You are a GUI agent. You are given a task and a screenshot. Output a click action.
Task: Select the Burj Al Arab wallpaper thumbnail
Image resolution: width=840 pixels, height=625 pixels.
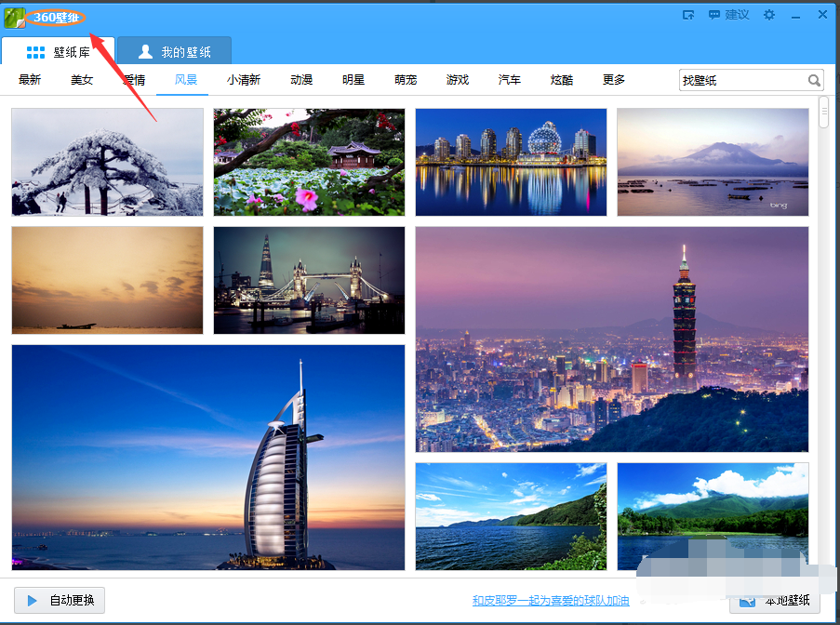(208, 457)
